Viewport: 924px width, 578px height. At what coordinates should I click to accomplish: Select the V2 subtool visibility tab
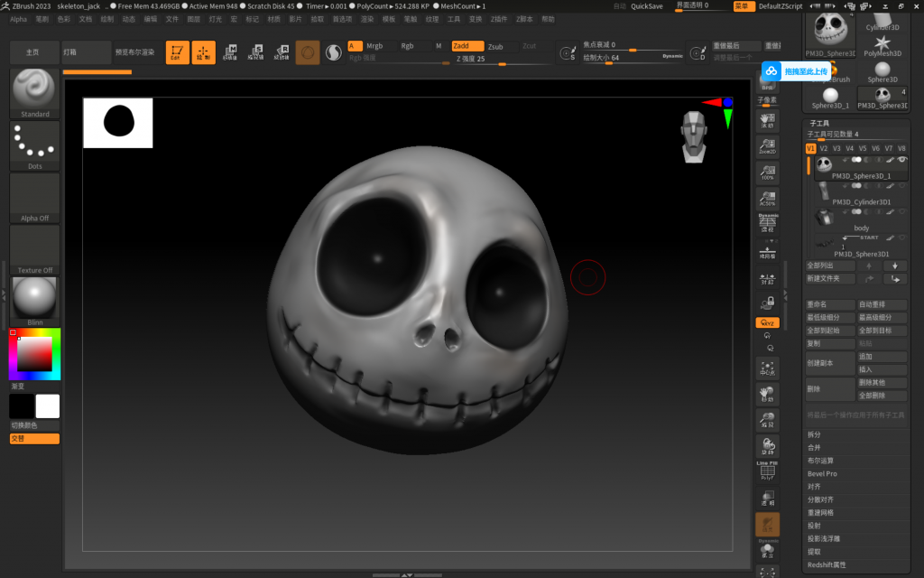824,149
